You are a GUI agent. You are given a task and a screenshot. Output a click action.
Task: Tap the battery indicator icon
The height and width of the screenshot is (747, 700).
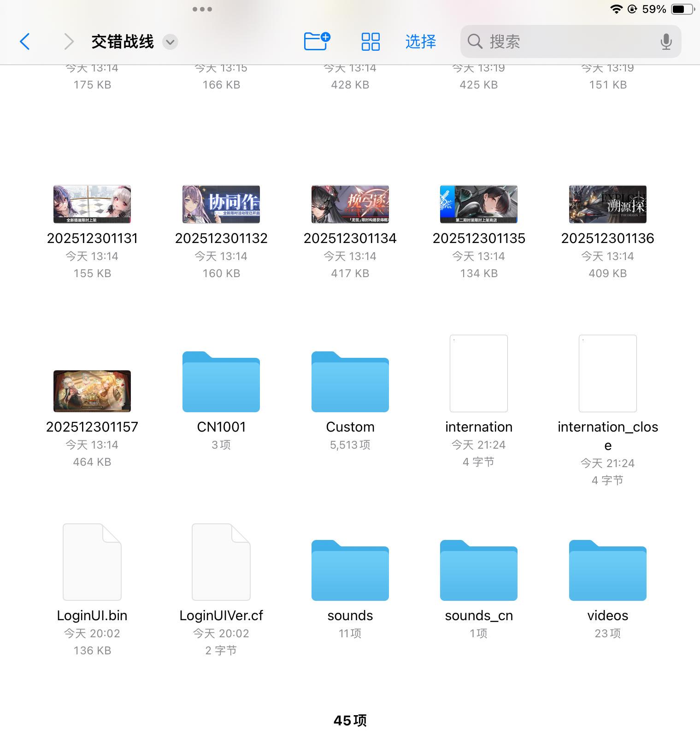point(683,9)
